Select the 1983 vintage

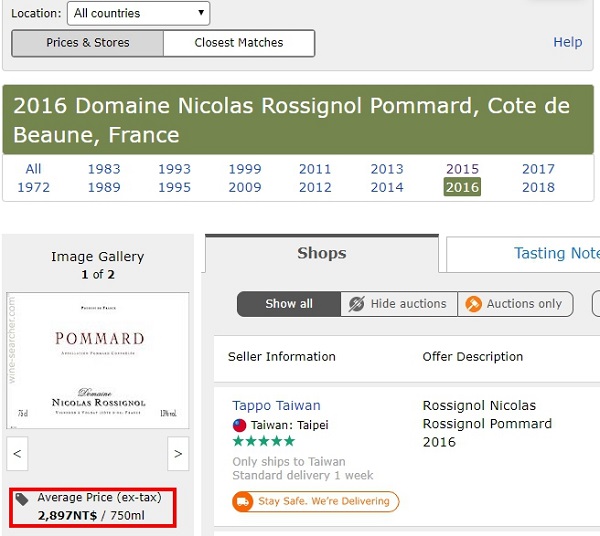click(104, 169)
